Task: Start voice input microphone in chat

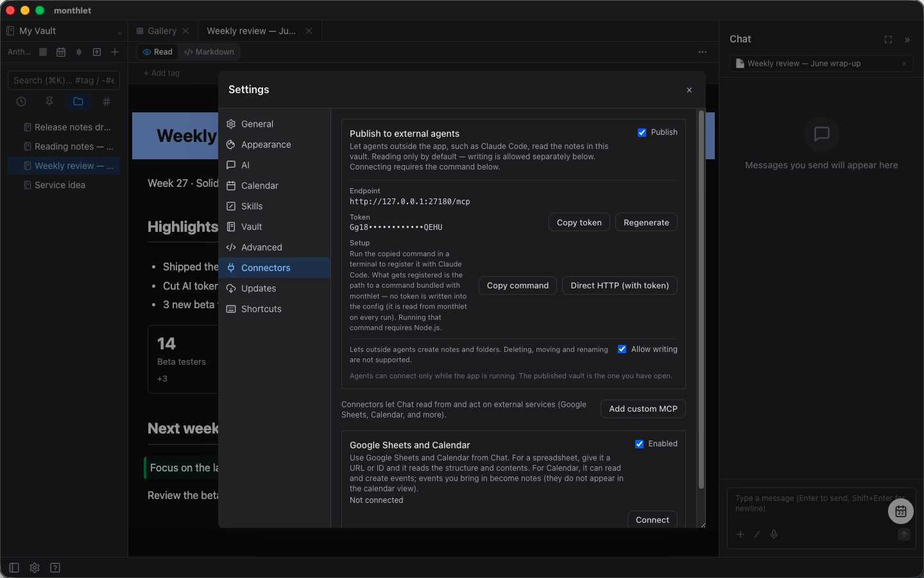Action: [x=774, y=534]
